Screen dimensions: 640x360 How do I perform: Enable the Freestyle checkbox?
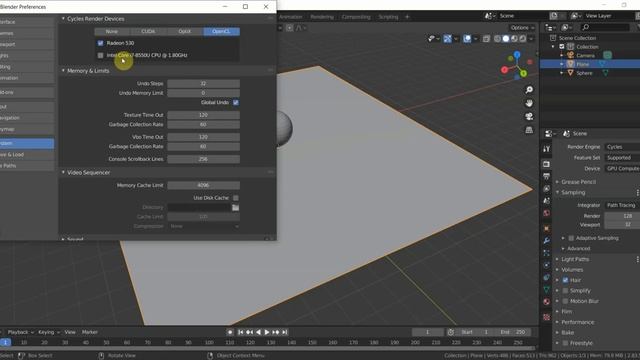565,343
